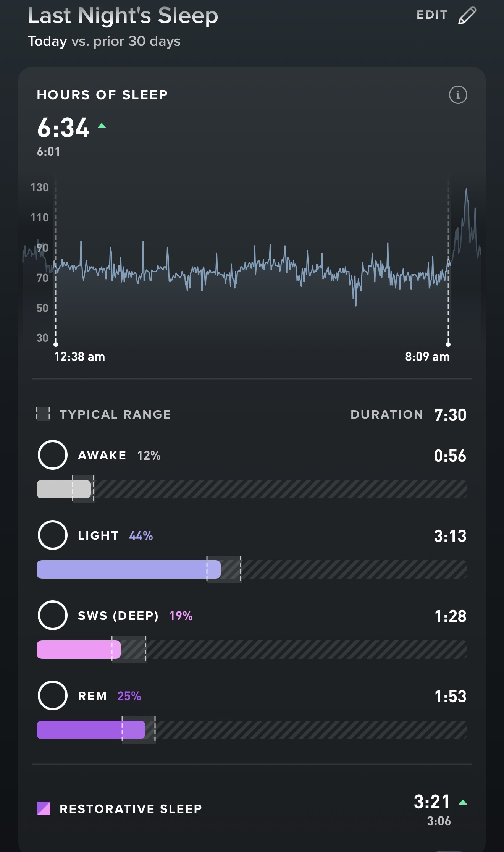Tap the Restorative Sleep label
This screenshot has height=852, width=504.
click(131, 809)
